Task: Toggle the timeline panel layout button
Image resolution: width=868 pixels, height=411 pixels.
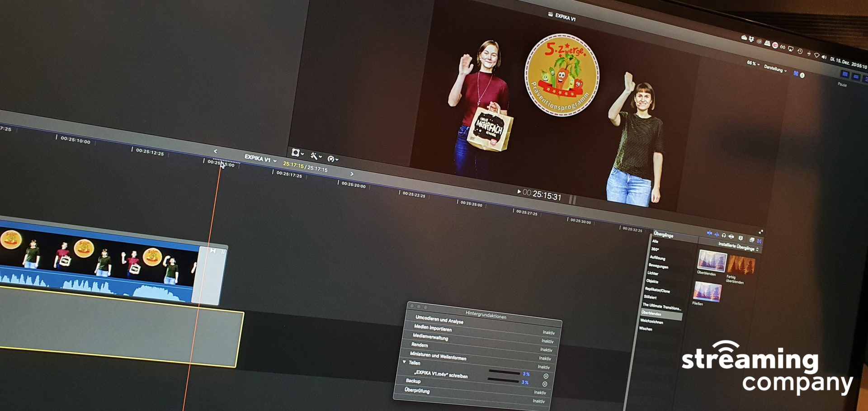Action: [x=856, y=76]
